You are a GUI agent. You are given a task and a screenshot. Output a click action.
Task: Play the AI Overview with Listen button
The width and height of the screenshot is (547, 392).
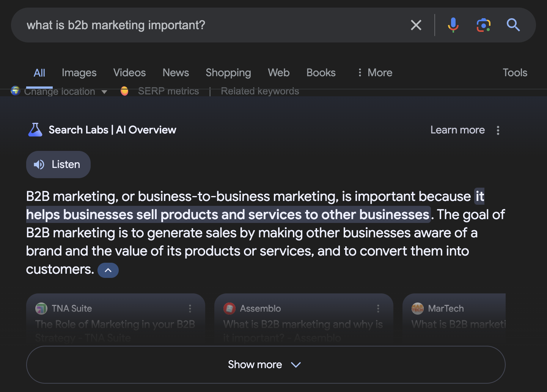click(58, 165)
